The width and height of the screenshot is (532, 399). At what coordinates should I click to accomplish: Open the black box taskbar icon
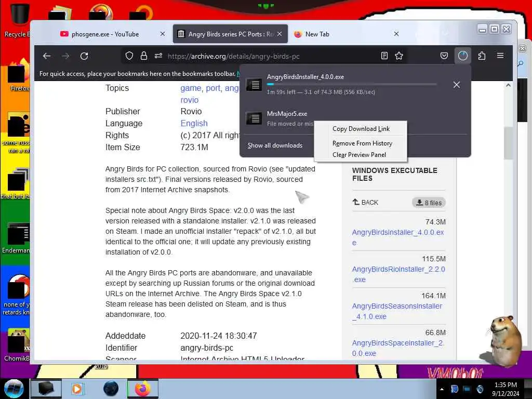click(x=46, y=389)
